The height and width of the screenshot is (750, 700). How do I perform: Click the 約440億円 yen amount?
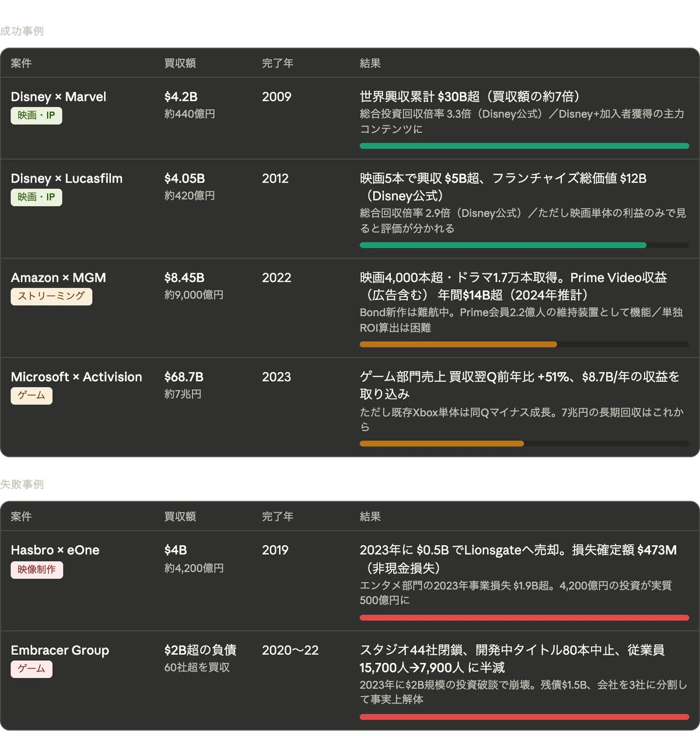point(190,114)
